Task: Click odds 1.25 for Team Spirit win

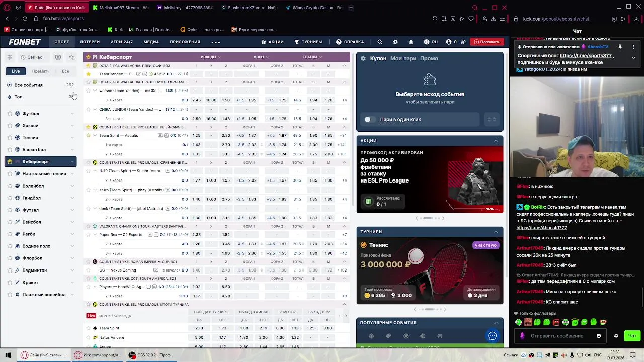Action: pos(196,135)
